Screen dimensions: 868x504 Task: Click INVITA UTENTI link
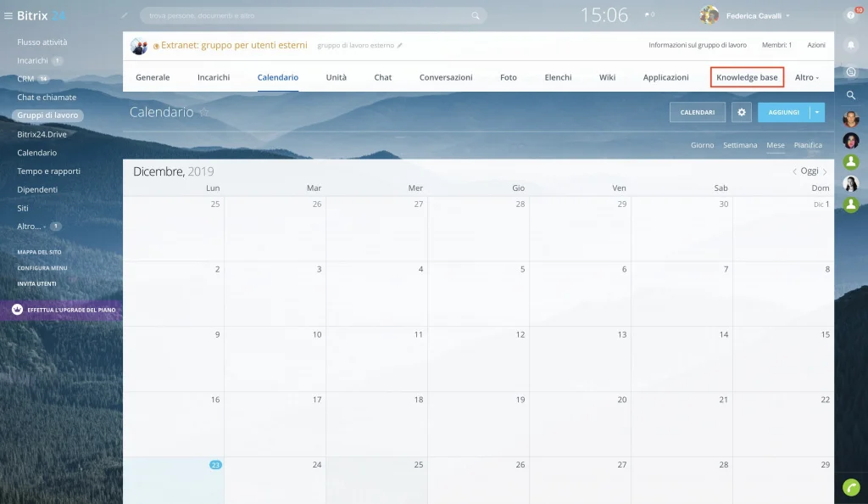[x=36, y=283]
